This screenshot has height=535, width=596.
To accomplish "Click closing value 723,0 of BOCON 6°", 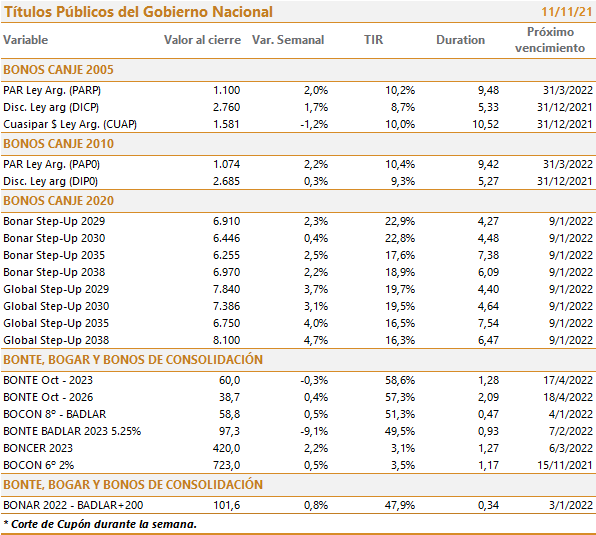I will point(227,465).
